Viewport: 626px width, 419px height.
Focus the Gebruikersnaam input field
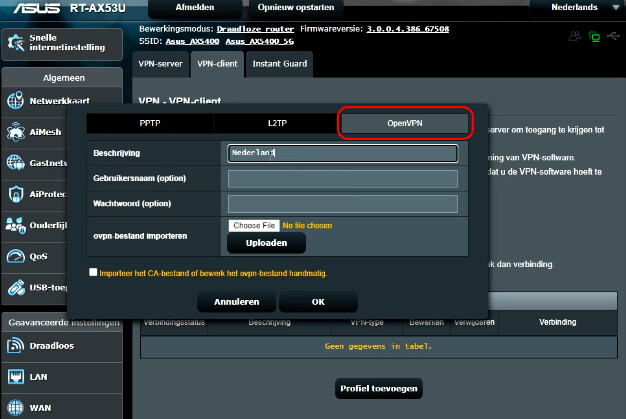click(343, 179)
